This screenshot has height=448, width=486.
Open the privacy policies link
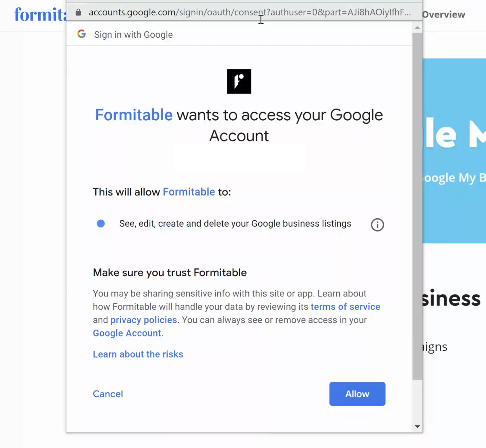click(144, 320)
